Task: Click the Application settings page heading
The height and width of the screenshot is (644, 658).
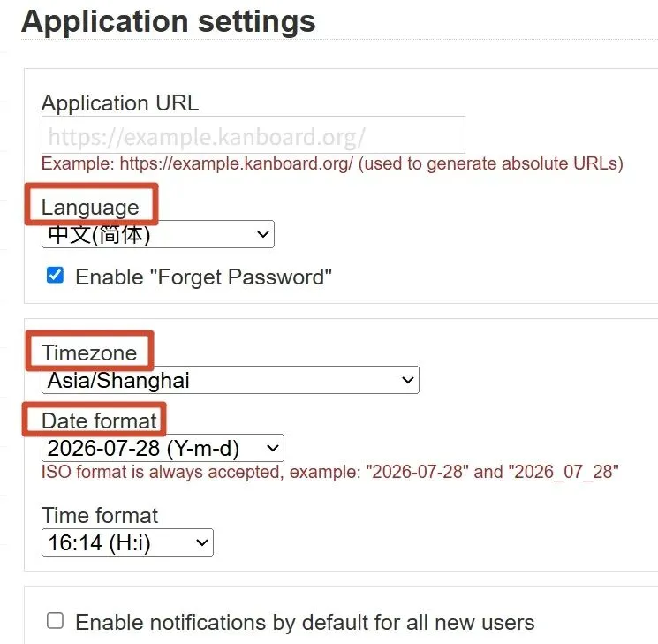Action: tap(169, 22)
